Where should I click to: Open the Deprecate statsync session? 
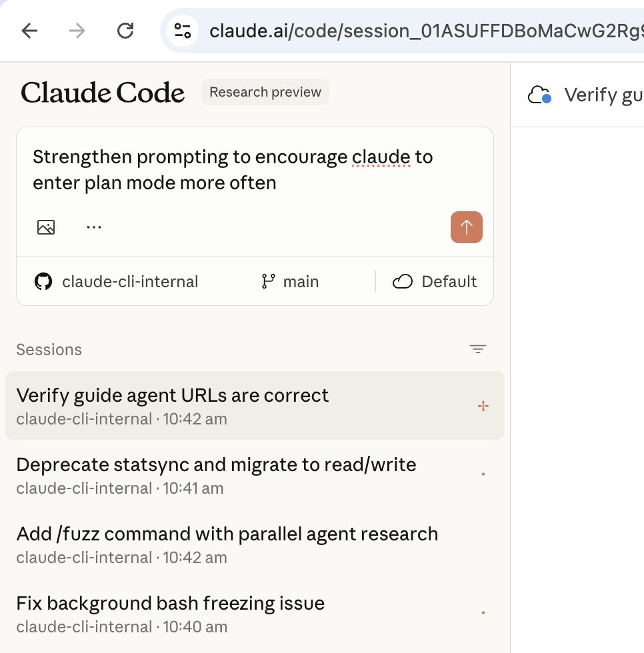215,464
